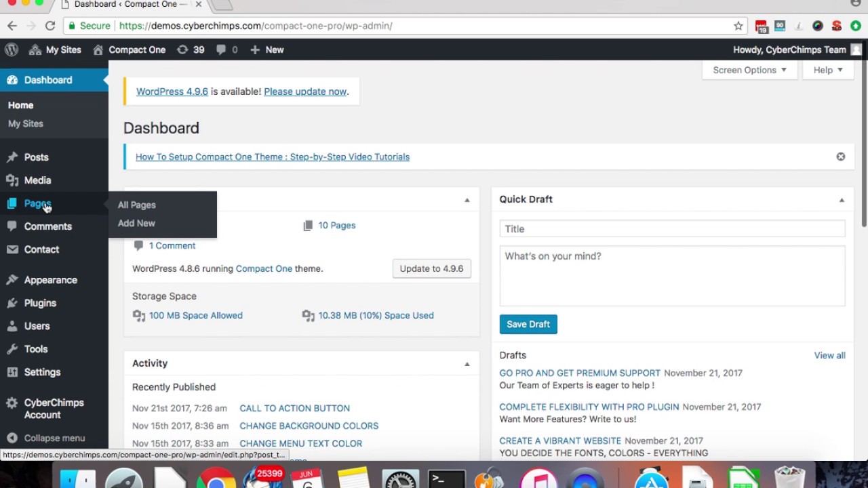Screen dimensions: 868x488
Task: Open Compact One setup video tutorials link
Action: [x=273, y=157]
